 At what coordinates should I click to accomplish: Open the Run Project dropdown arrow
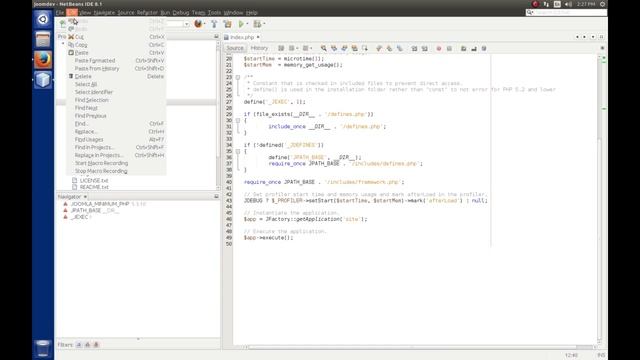click(x=247, y=24)
